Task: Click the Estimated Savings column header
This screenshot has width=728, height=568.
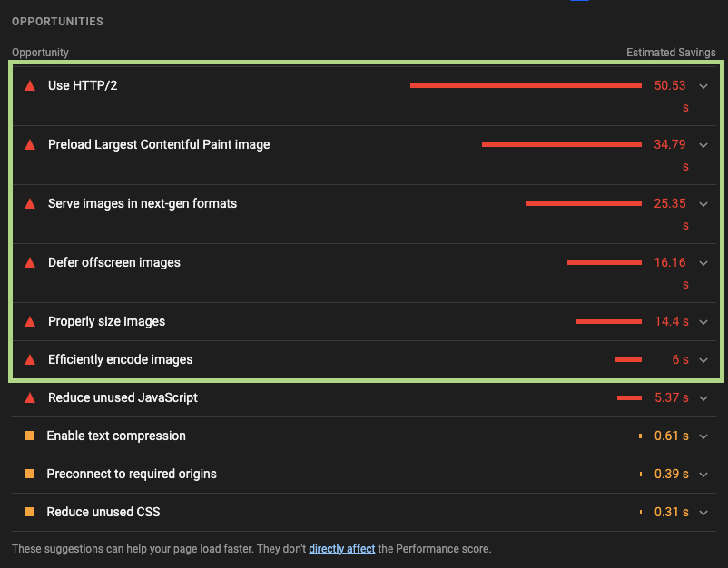Action: (x=671, y=53)
